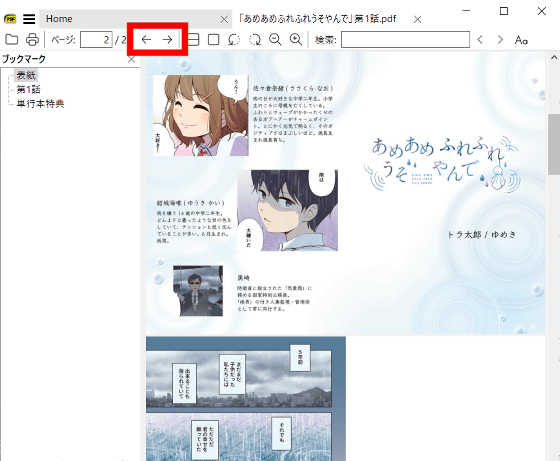Click the 検索 search text box
Image resolution: width=560 pixels, height=461 pixels.
coord(405,39)
